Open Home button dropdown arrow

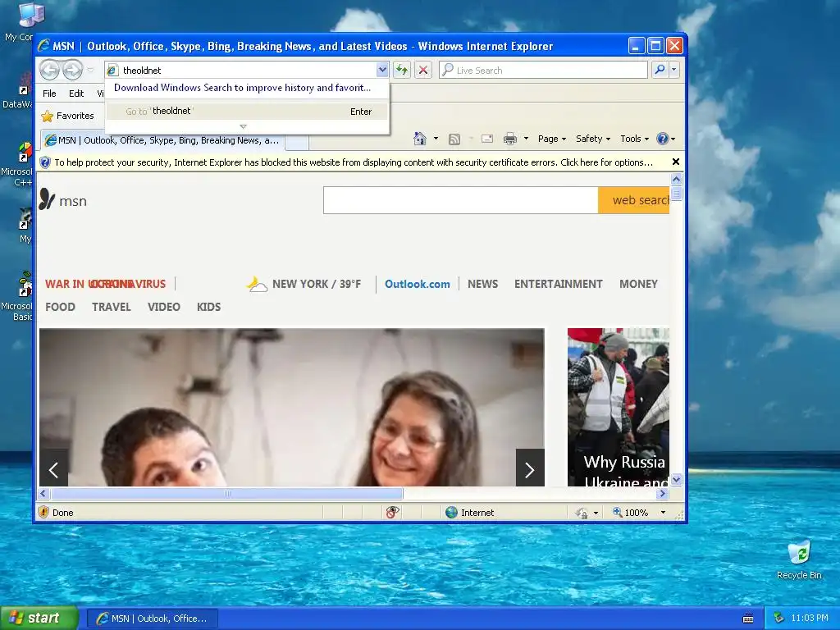[x=436, y=139]
